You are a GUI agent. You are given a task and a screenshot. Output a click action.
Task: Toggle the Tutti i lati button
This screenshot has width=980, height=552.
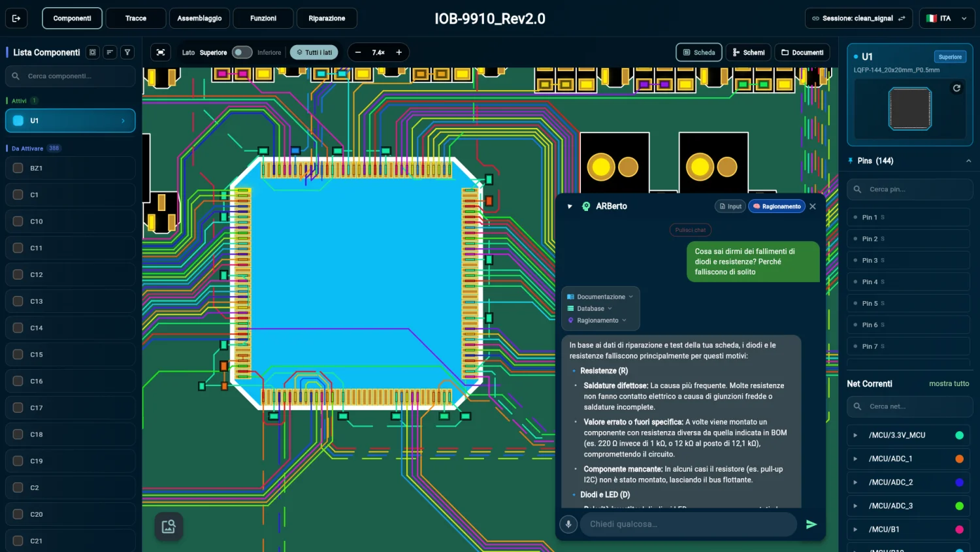314,52
